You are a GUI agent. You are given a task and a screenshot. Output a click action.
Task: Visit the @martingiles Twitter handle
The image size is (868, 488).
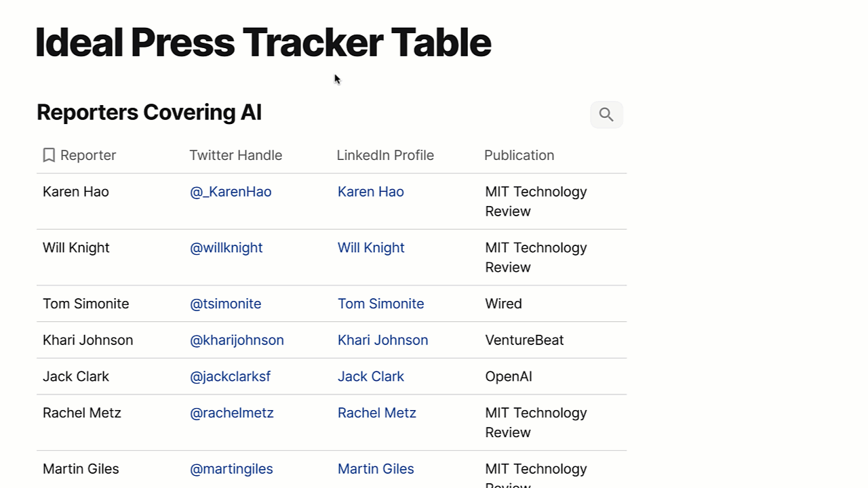pyautogui.click(x=232, y=469)
